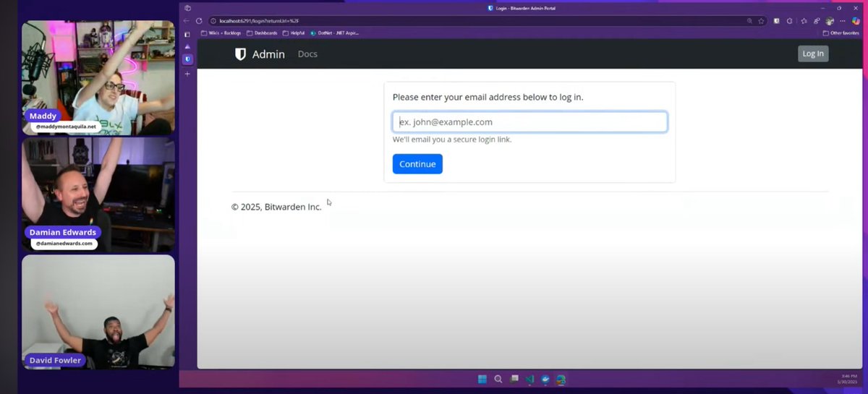Click the browser back arrow
This screenshot has height=394, width=868.
click(x=187, y=21)
